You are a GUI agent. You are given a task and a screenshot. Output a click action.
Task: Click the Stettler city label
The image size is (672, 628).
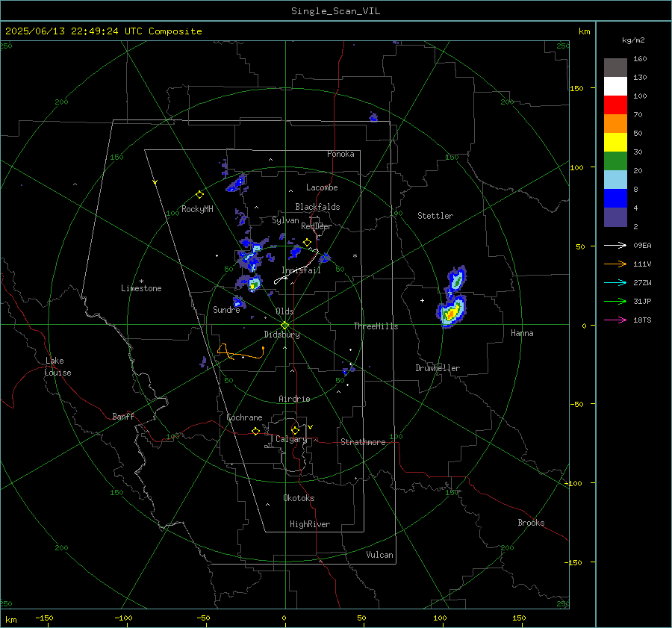[435, 216]
